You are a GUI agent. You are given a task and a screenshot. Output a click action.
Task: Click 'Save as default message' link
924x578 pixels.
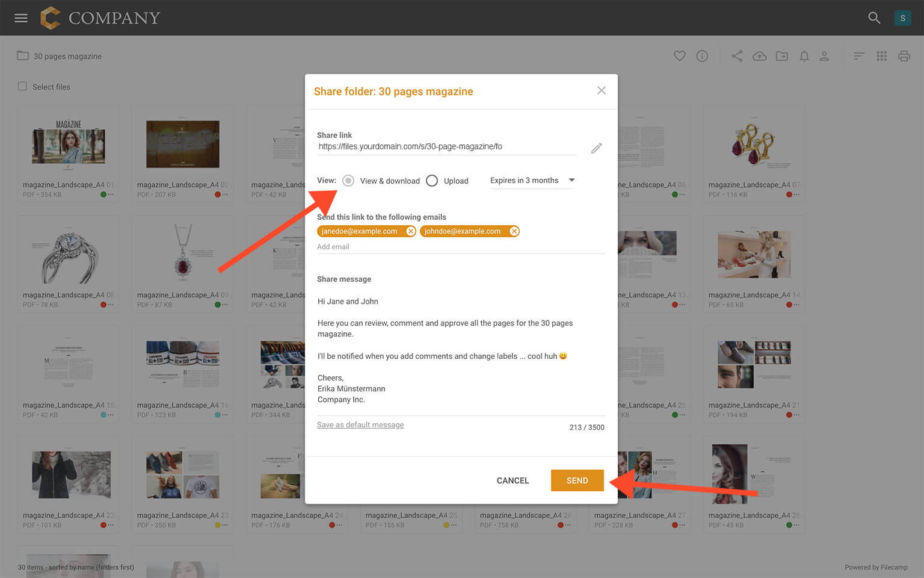tap(360, 425)
